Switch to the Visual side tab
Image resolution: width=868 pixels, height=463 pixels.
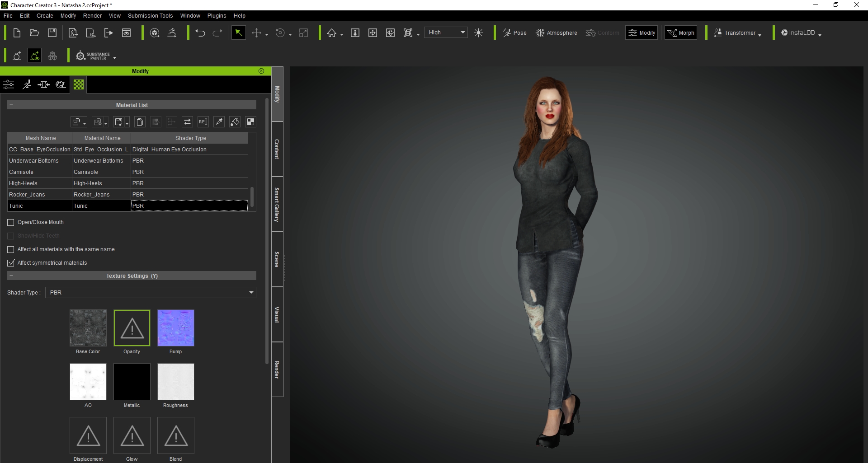click(x=277, y=314)
